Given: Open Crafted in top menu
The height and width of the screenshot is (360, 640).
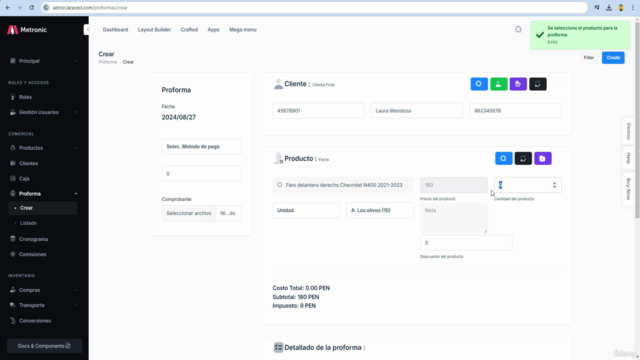Looking at the screenshot, I should pos(189,29).
